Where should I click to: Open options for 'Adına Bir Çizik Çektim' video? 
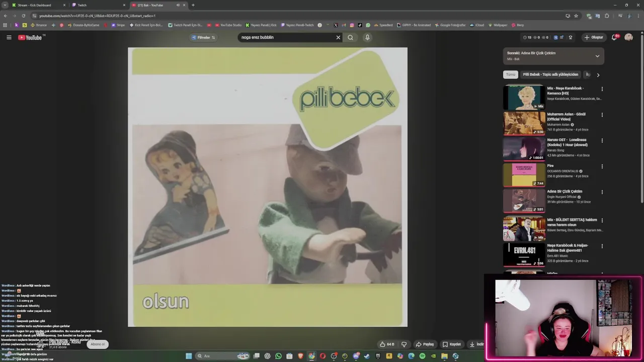[x=602, y=192]
